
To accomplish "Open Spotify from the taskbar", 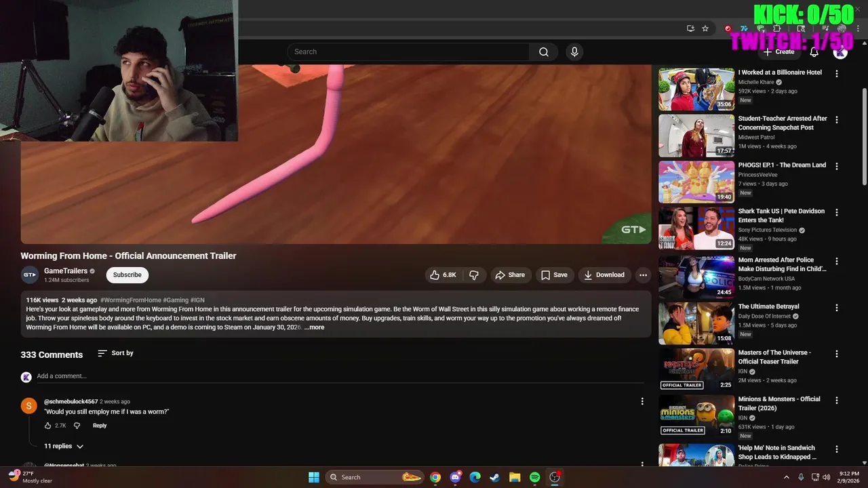I will (x=534, y=477).
